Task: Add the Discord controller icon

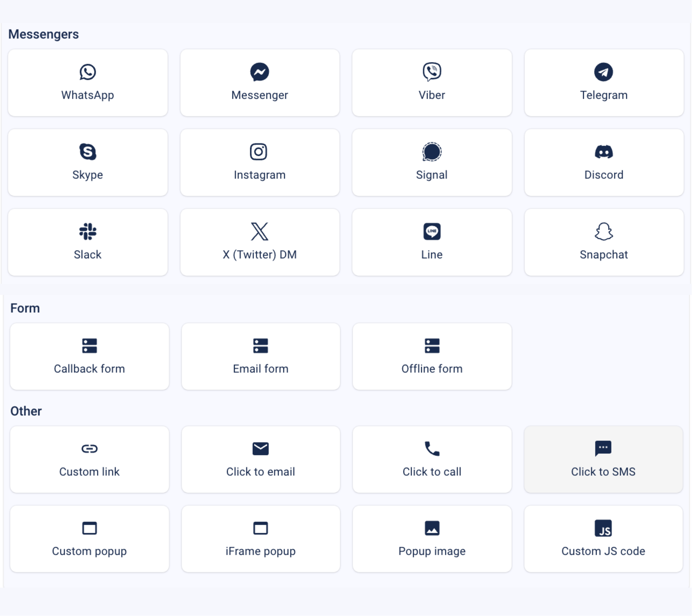Action: point(604,151)
